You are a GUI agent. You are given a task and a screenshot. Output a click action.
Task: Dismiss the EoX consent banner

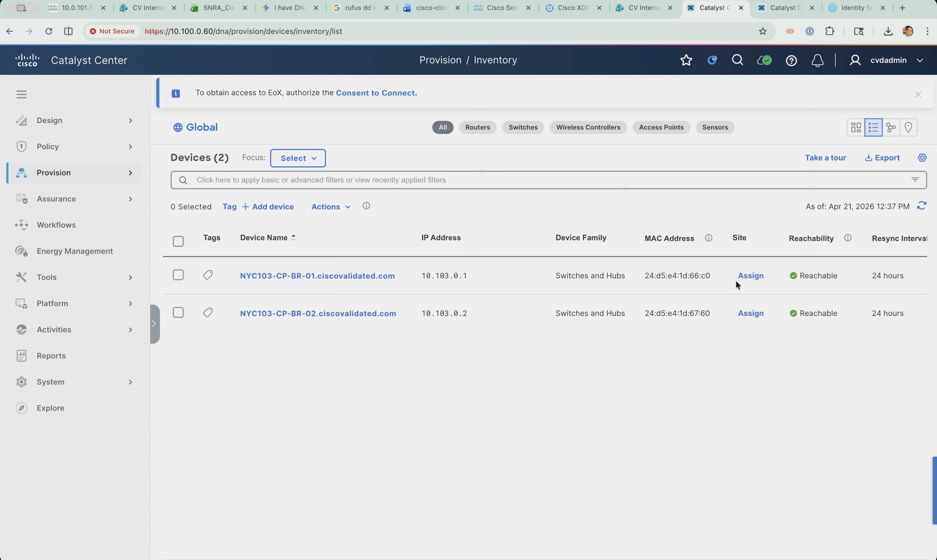pos(918,95)
